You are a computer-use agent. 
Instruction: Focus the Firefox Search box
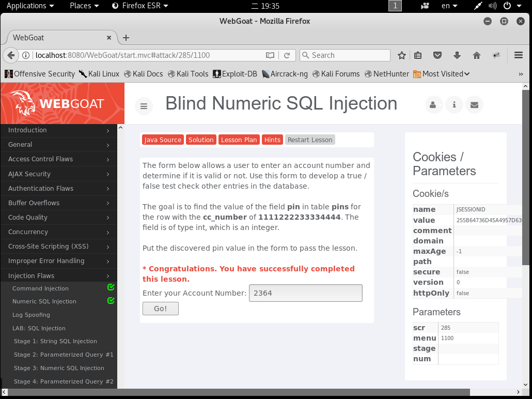pos(345,55)
